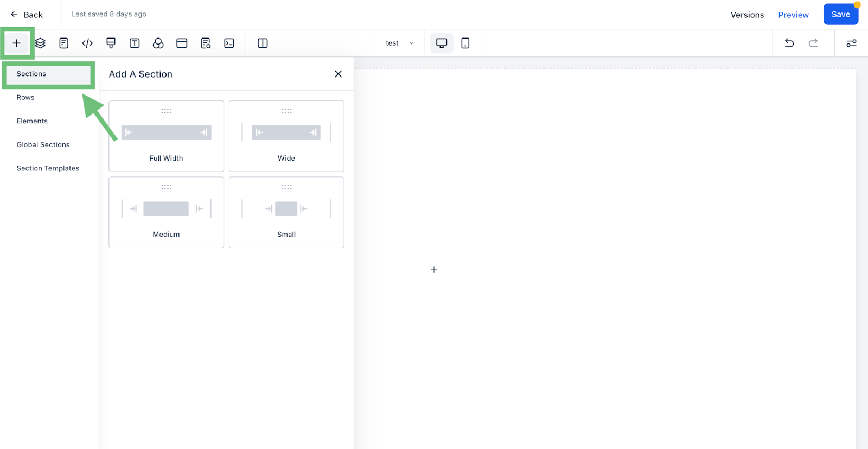Open the color circles icon

click(x=158, y=43)
